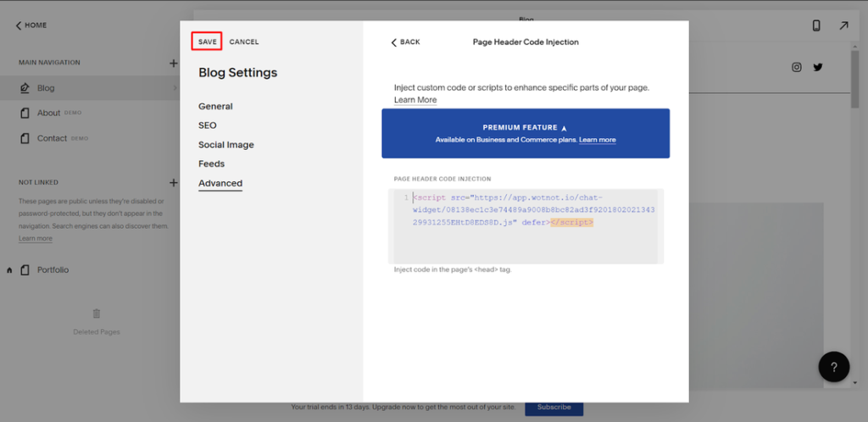Image resolution: width=868 pixels, height=422 pixels.
Task: Go back from Page Header Code Injection
Action: (405, 42)
